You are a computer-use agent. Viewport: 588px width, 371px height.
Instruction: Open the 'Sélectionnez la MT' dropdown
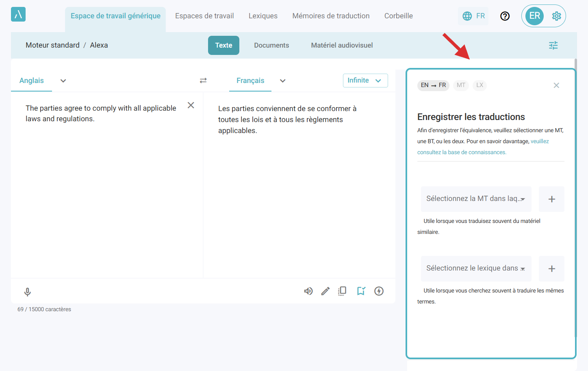pyautogui.click(x=476, y=199)
